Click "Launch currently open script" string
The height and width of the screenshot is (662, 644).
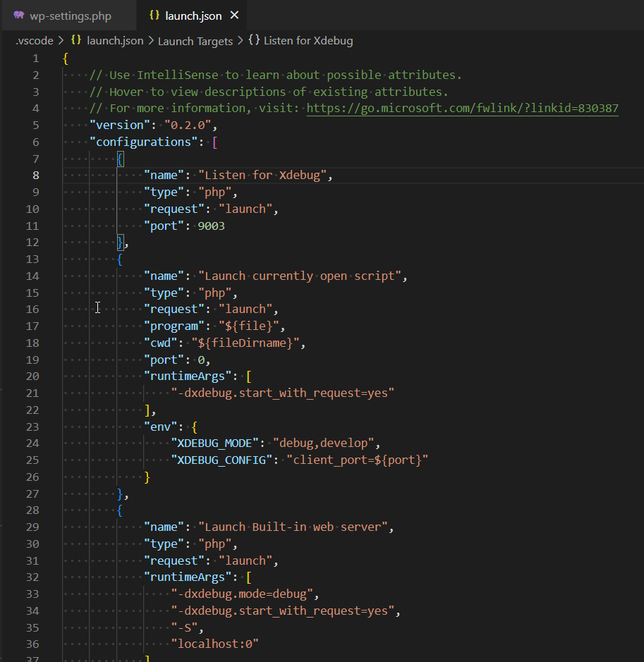299,276
